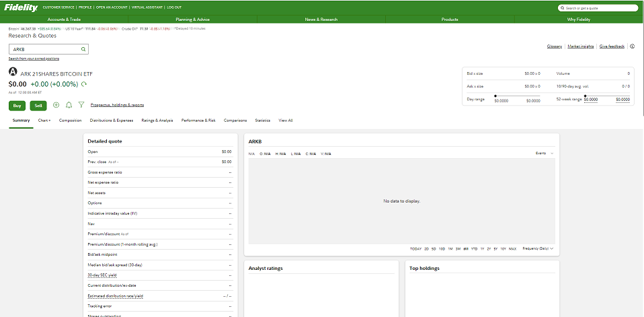The width and height of the screenshot is (644, 317).
Task: Click the green Sell button
Action: click(x=38, y=106)
